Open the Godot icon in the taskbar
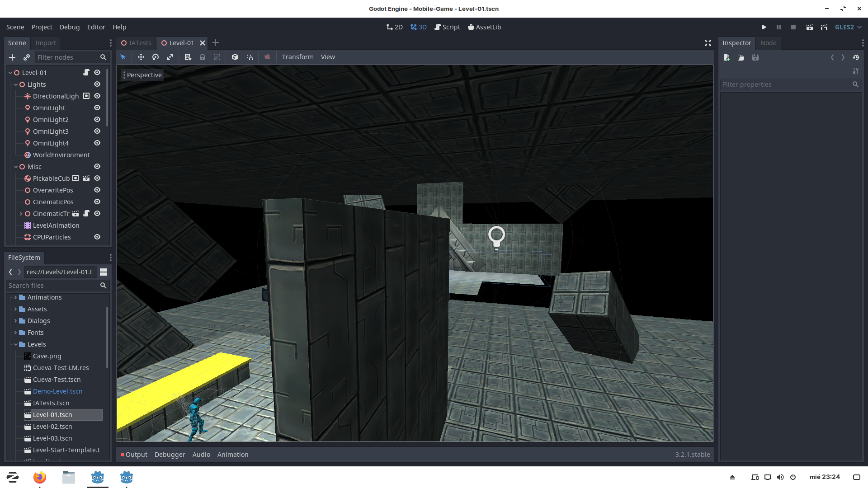Image resolution: width=868 pixels, height=488 pixels. pyautogui.click(x=98, y=477)
